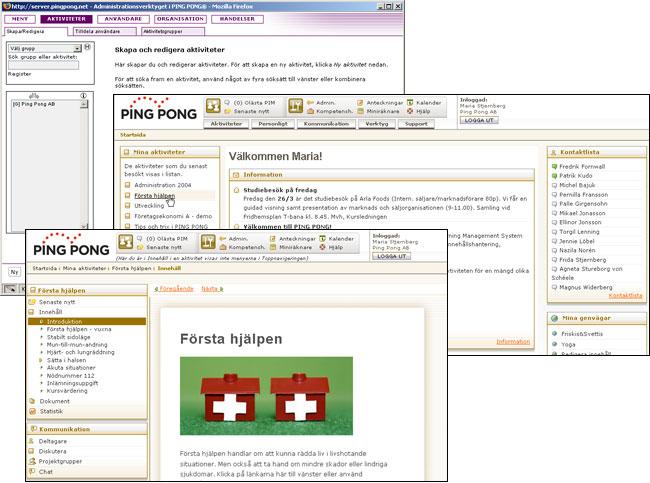The width and height of the screenshot is (650, 483).
Task: Click the organisation tree icon above Ping Pong AB list
Action: point(34,96)
